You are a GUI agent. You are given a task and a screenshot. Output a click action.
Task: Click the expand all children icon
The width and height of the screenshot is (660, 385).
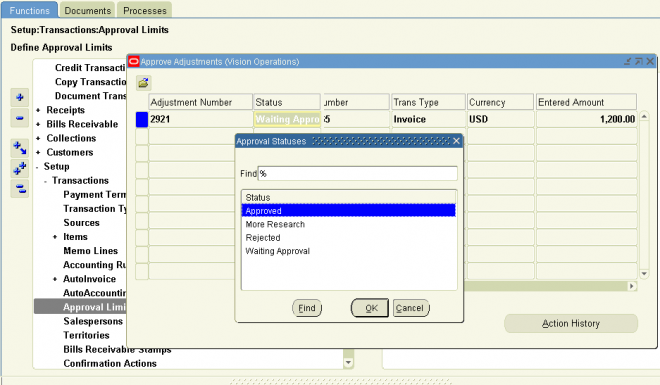click(x=19, y=148)
